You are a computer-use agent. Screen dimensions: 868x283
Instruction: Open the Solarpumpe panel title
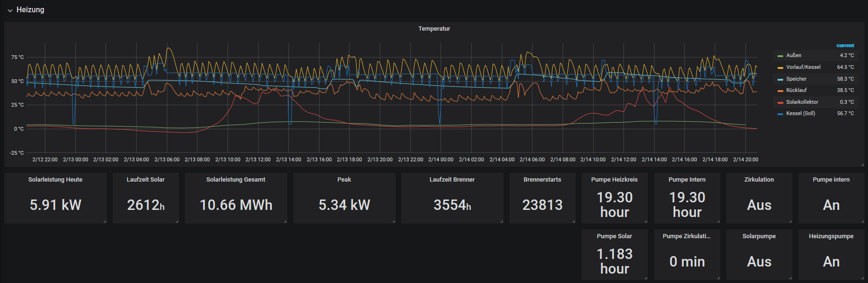(x=759, y=236)
